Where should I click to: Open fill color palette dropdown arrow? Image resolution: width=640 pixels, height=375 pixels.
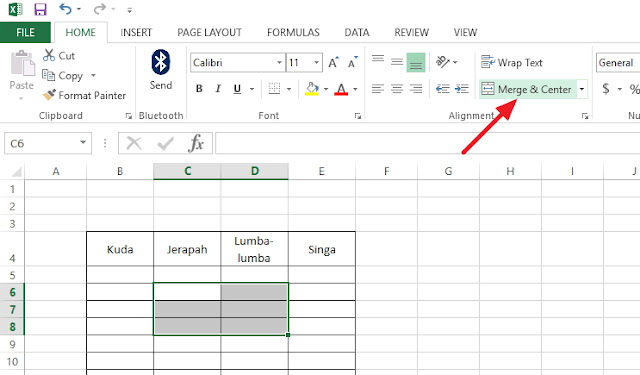click(x=326, y=89)
